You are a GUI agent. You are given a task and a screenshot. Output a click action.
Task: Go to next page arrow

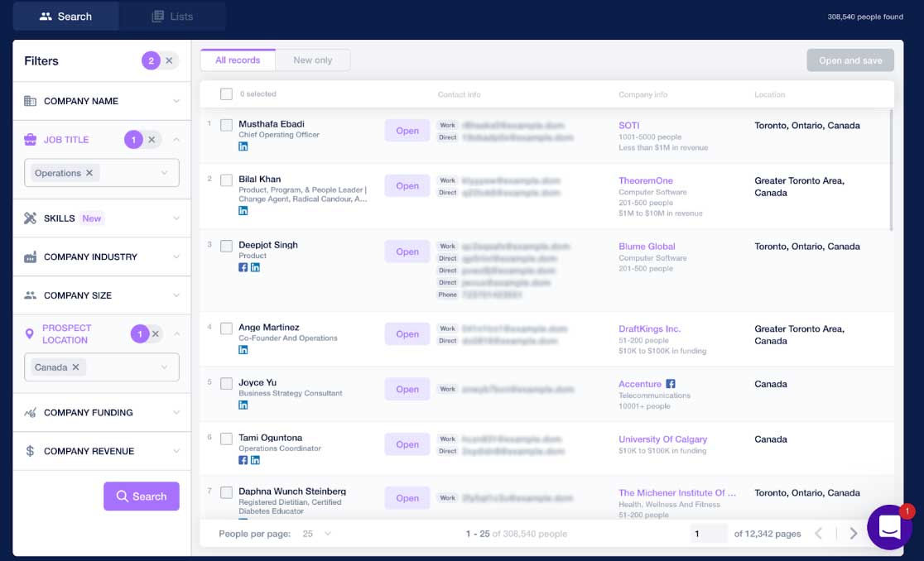click(x=853, y=534)
